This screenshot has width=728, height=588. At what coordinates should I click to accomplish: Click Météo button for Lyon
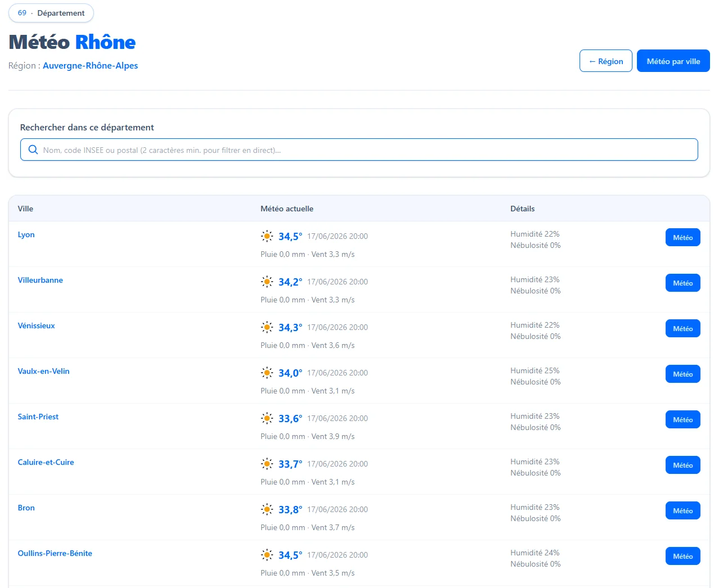(683, 237)
